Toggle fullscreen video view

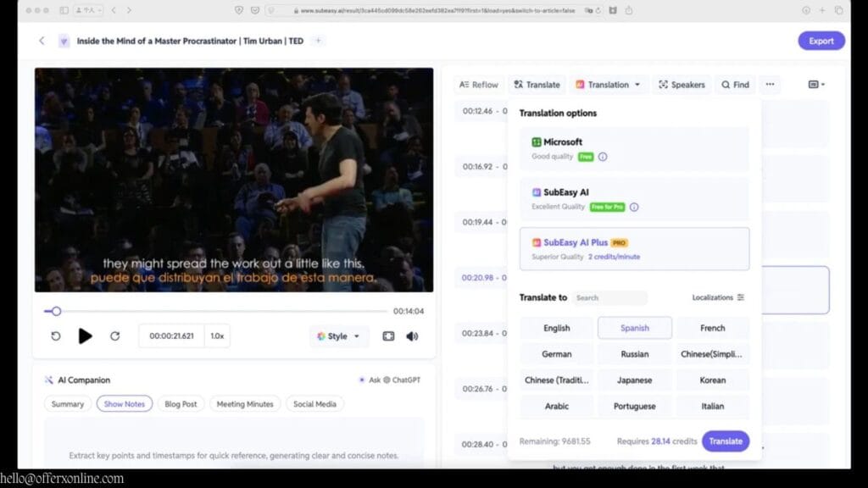point(388,336)
